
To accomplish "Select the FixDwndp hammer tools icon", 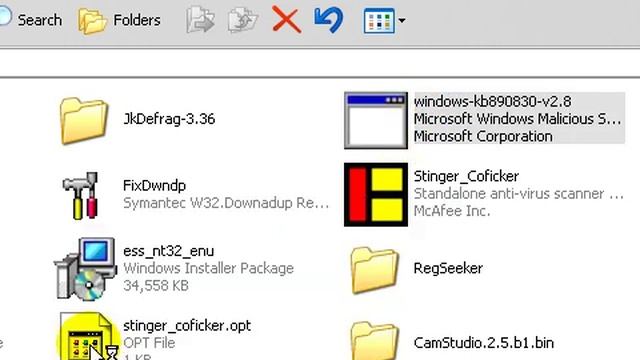I will pos(81,196).
